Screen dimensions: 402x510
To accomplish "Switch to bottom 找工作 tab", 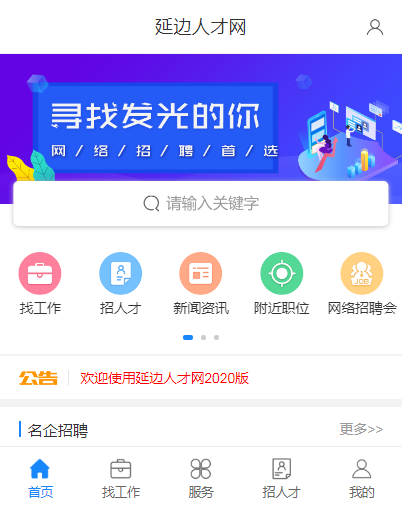I will tap(121, 478).
